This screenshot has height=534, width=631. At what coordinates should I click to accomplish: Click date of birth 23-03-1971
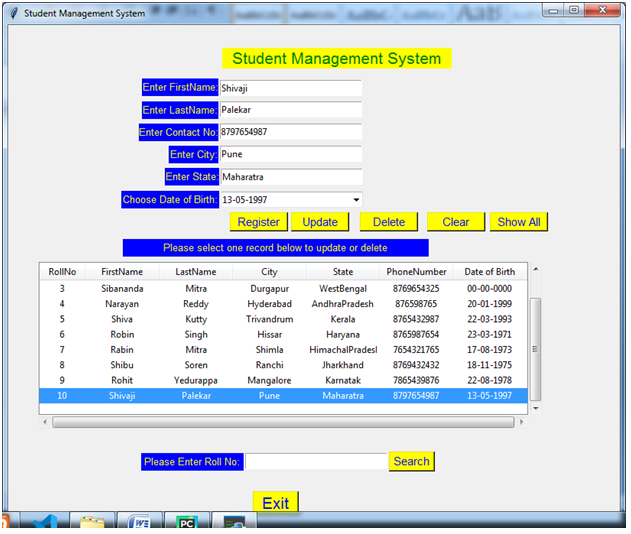pos(490,334)
